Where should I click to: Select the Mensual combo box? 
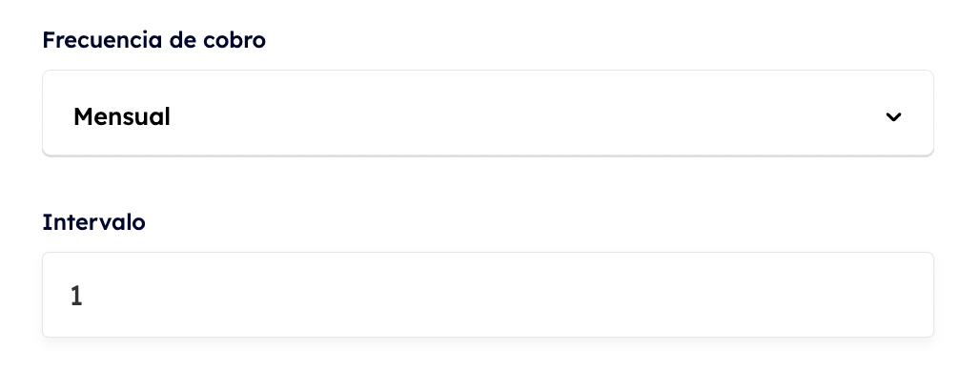(488, 114)
